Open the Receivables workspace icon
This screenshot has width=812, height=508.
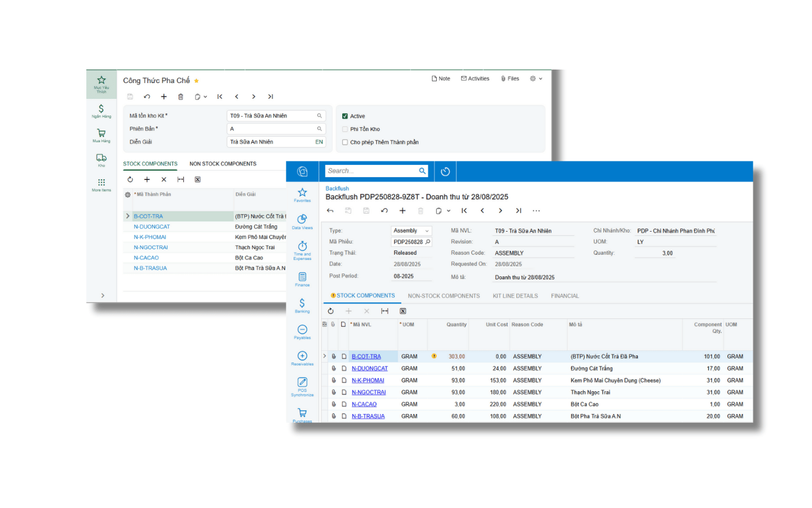pos(302,358)
